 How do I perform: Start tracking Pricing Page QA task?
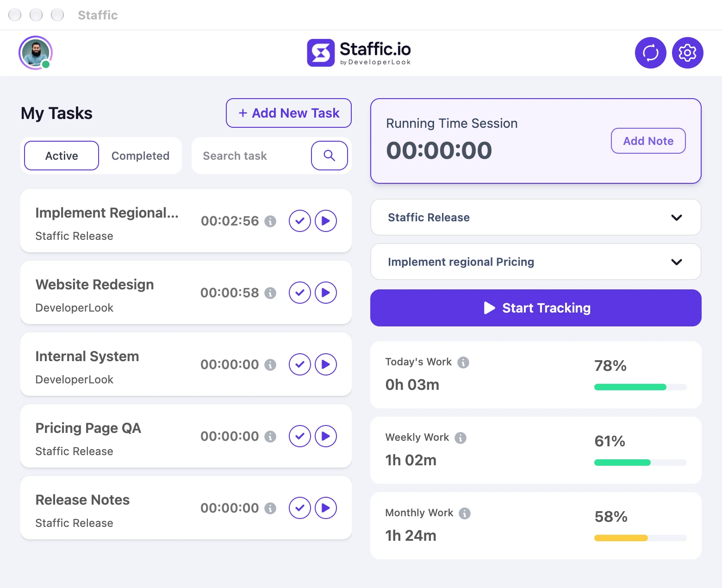pyautogui.click(x=326, y=436)
